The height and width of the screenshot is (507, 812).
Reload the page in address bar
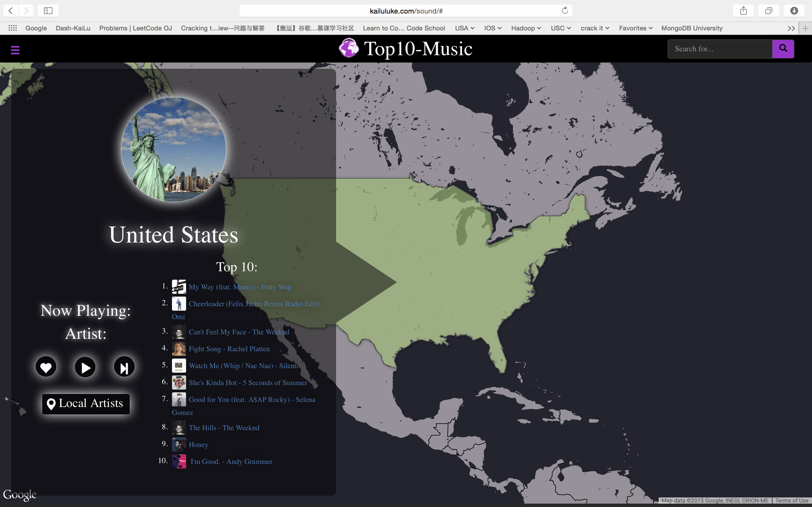point(565,11)
